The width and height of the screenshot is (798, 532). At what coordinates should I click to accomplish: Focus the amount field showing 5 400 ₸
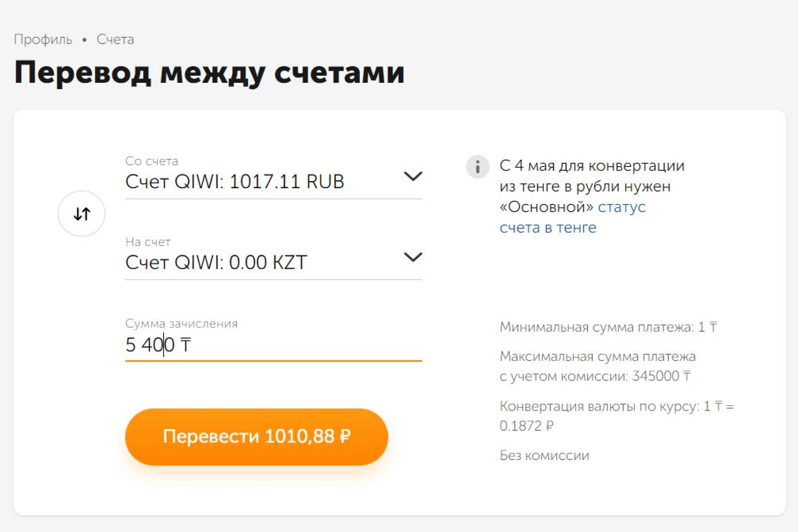(273, 345)
